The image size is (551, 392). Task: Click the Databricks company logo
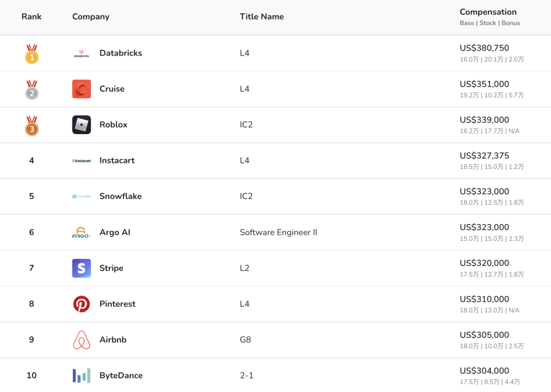point(82,53)
